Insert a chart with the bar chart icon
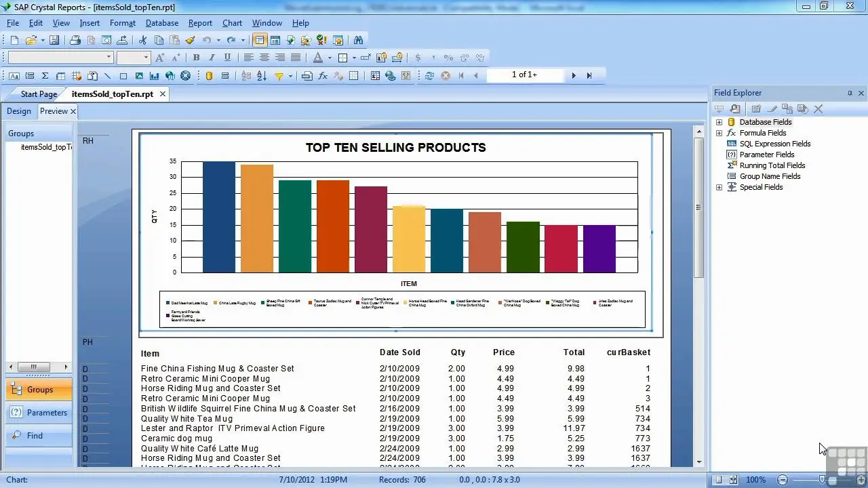Viewport: 868px width, 488px height. 154,76
